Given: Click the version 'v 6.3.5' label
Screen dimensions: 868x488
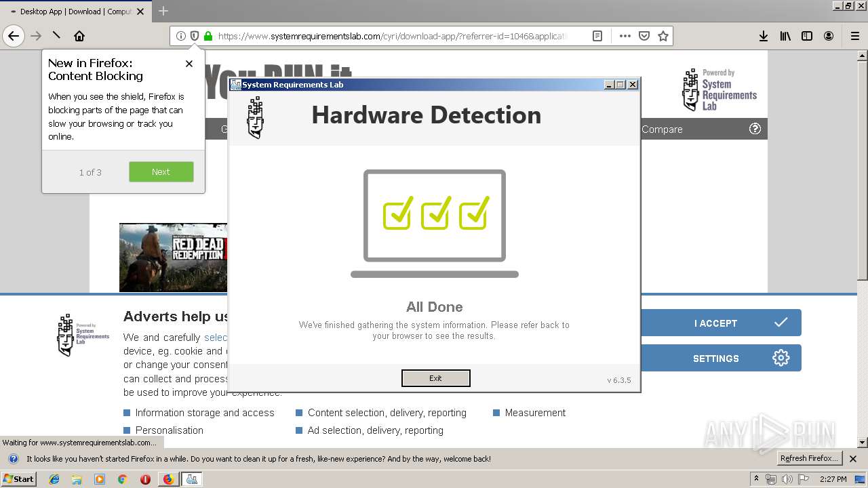Looking at the screenshot, I should tap(618, 380).
